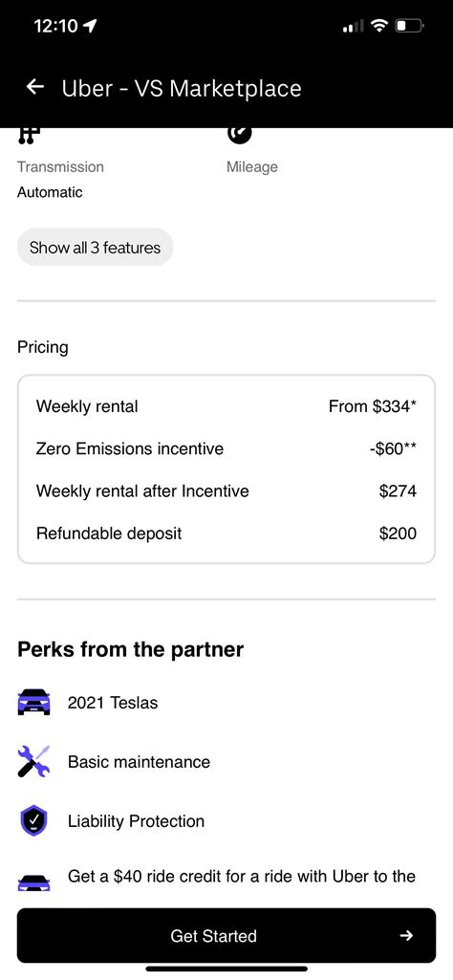The height and width of the screenshot is (980, 453).
Task: Tap arrow inside Get Started button
Action: (x=406, y=935)
